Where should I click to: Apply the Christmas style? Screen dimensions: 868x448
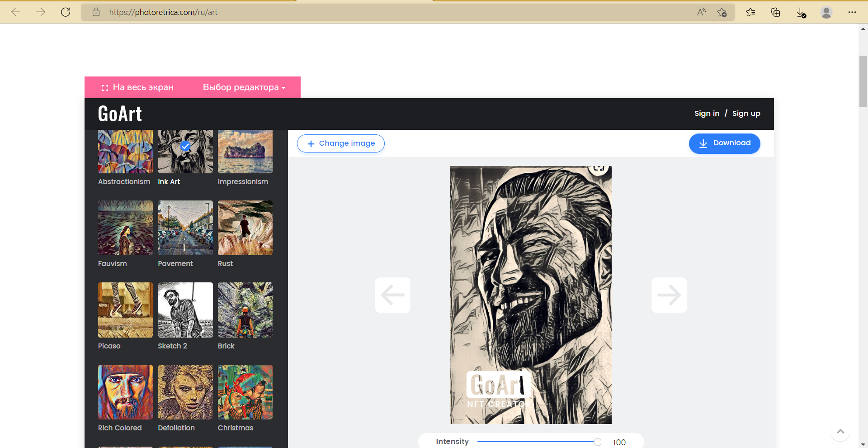tap(245, 392)
